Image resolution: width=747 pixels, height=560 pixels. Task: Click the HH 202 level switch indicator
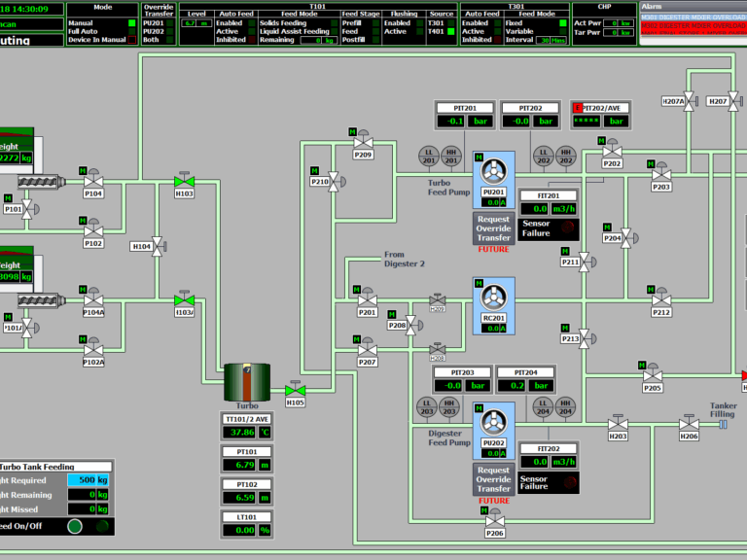point(565,157)
